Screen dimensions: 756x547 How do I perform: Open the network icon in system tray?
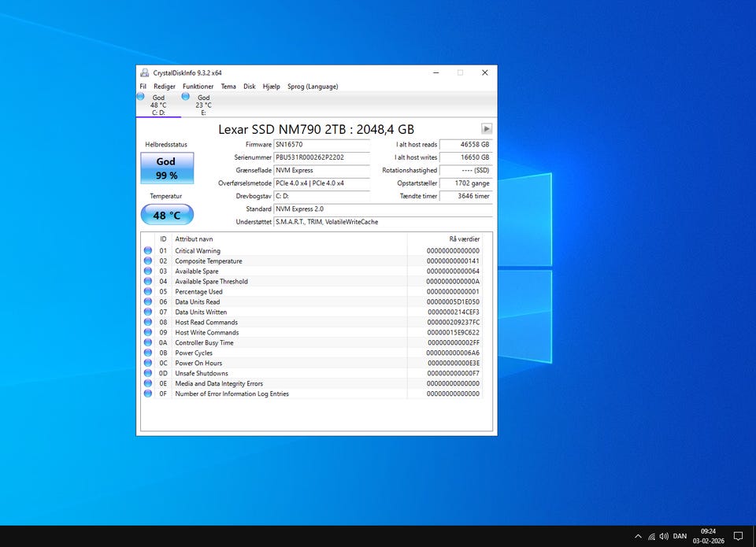click(x=650, y=536)
